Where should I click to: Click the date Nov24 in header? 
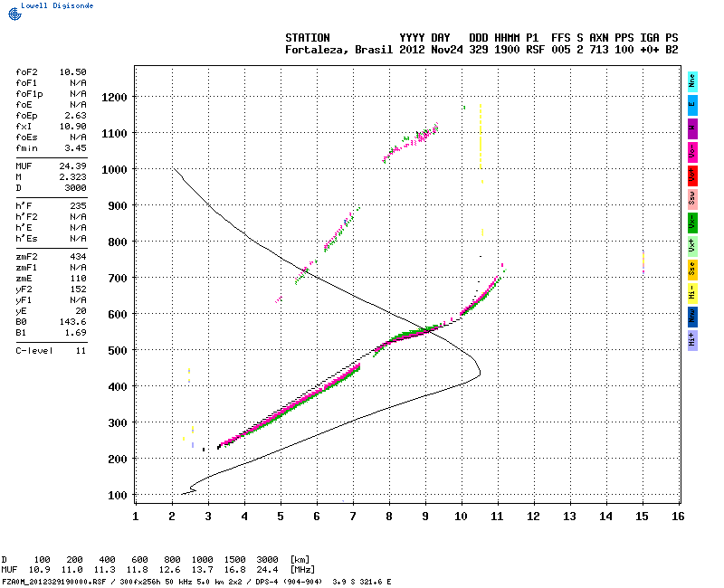[446, 50]
